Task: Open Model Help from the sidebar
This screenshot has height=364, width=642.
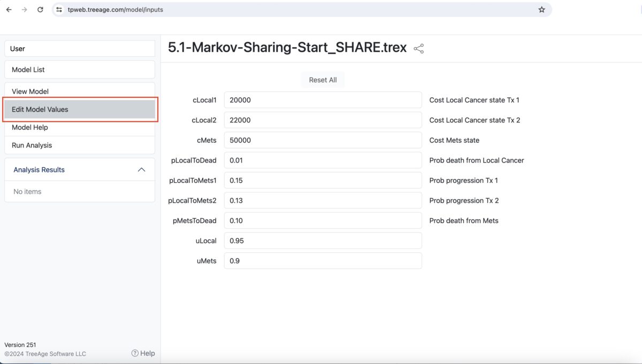Action: pos(79,127)
